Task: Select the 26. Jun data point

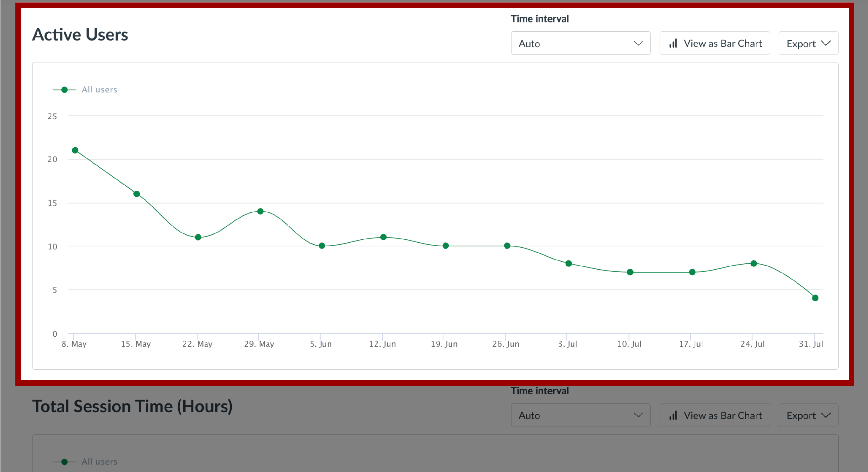Action: tap(507, 246)
